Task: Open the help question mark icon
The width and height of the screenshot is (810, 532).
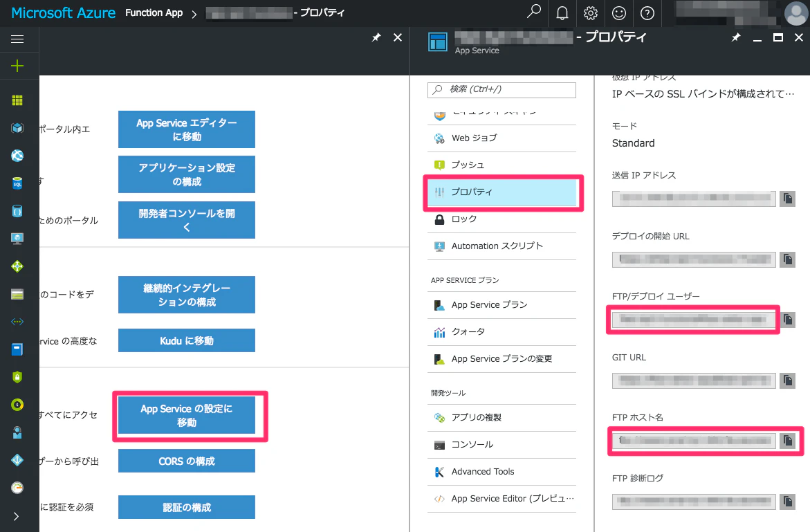Action: pyautogui.click(x=647, y=13)
